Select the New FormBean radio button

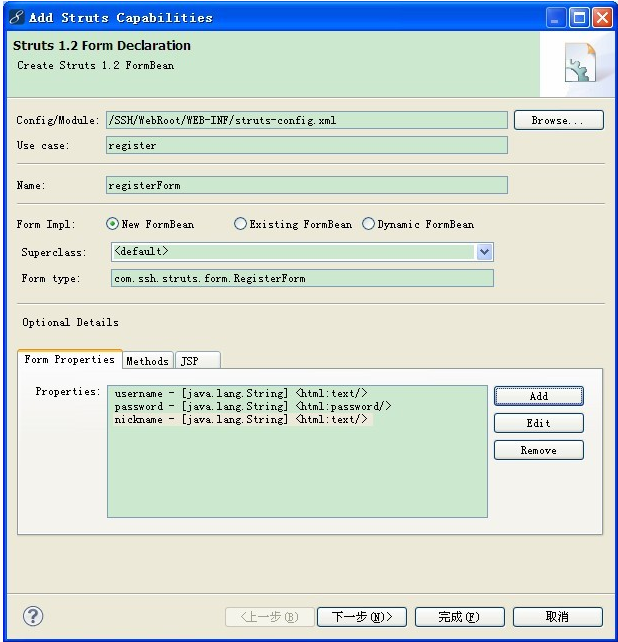tap(112, 224)
